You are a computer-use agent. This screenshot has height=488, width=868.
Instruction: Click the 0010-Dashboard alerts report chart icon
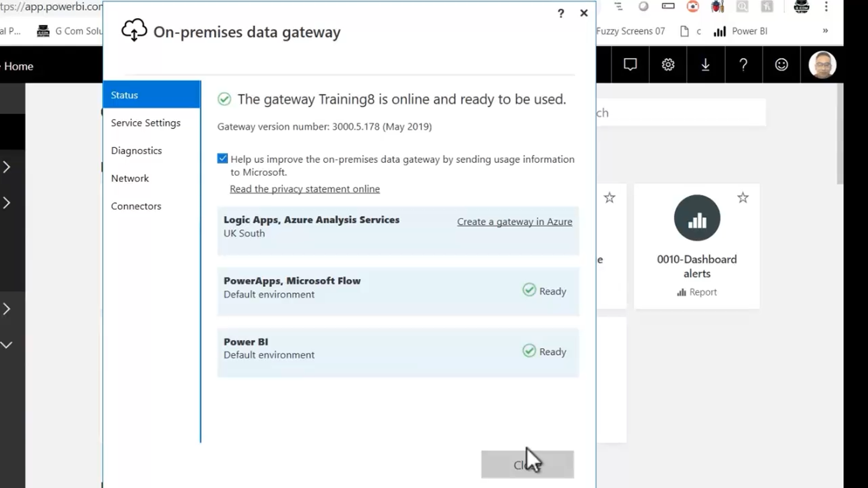697,218
